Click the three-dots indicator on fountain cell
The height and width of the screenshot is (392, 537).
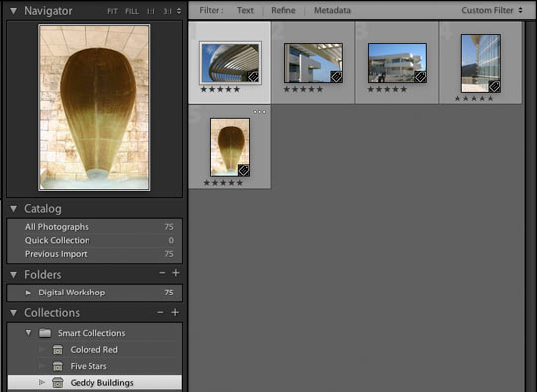coord(260,112)
